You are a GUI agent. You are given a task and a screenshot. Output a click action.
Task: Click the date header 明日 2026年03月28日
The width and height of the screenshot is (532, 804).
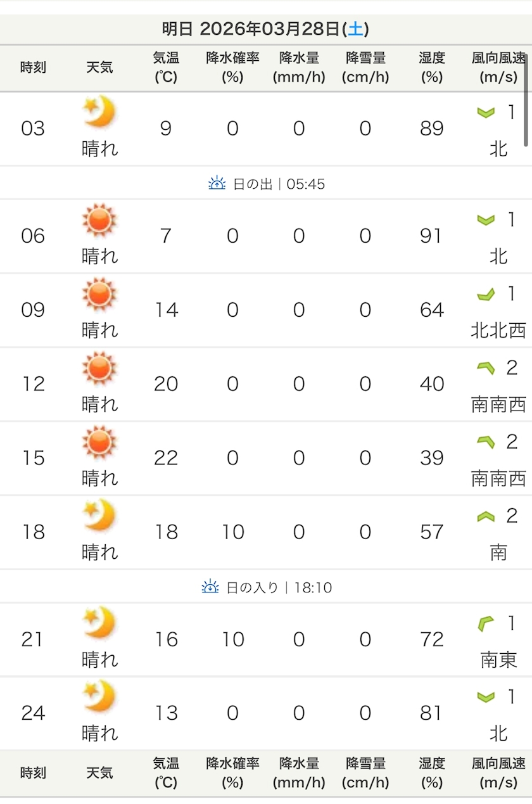(265, 29)
